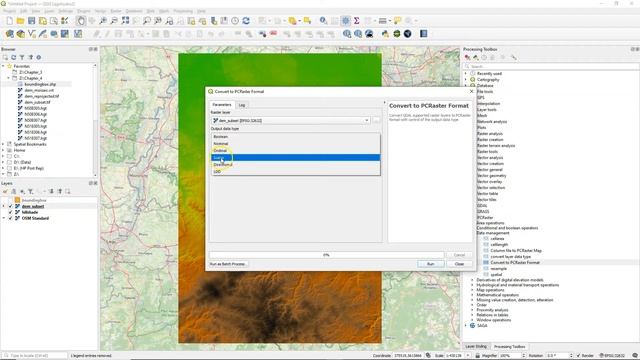640x360 pixels.
Task: Click the New GeoPackage Layer icon
Action: (x=20, y=34)
